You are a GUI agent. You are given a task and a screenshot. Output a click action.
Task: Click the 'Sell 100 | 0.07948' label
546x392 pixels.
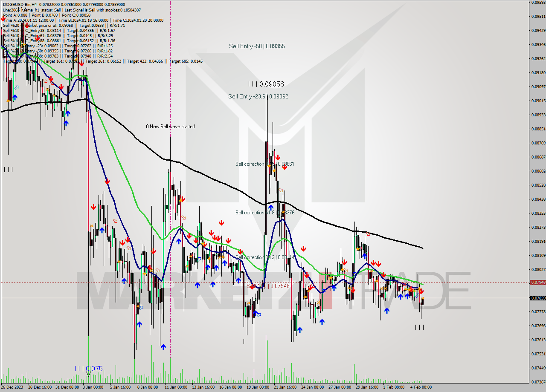[268, 285]
